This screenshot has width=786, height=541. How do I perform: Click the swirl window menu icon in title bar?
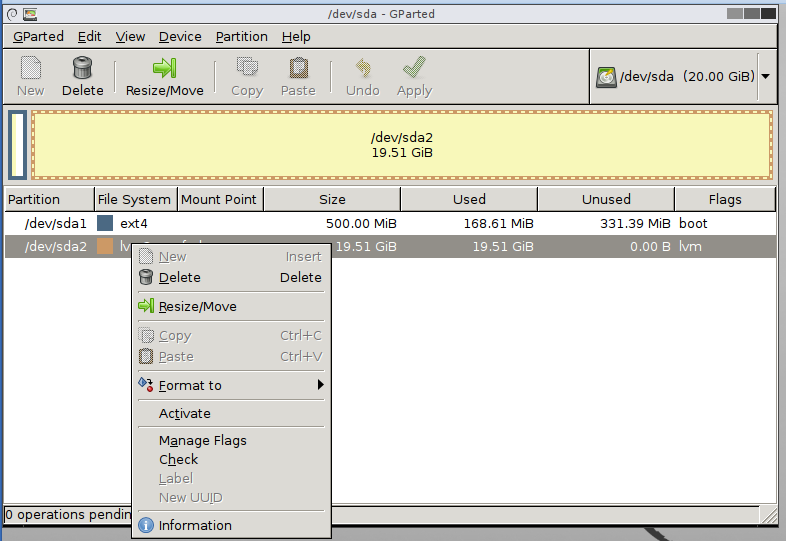12,14
